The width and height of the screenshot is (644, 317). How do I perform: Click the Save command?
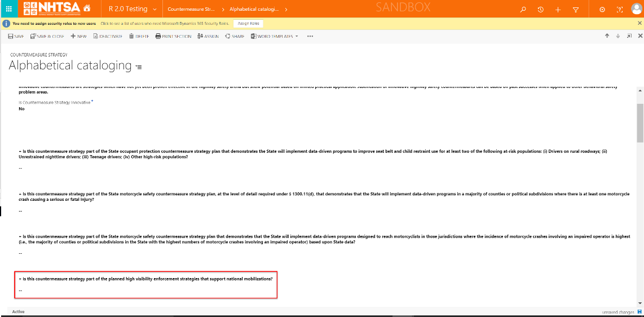click(x=16, y=36)
